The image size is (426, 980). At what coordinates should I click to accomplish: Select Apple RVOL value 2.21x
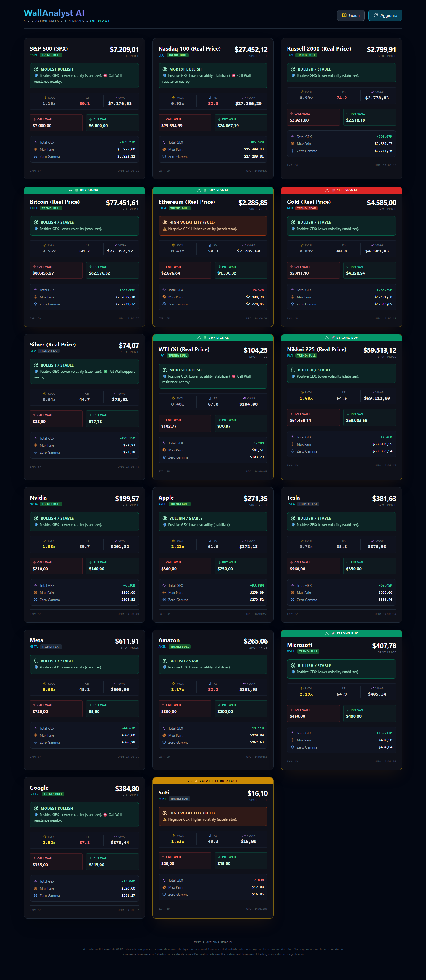(177, 547)
